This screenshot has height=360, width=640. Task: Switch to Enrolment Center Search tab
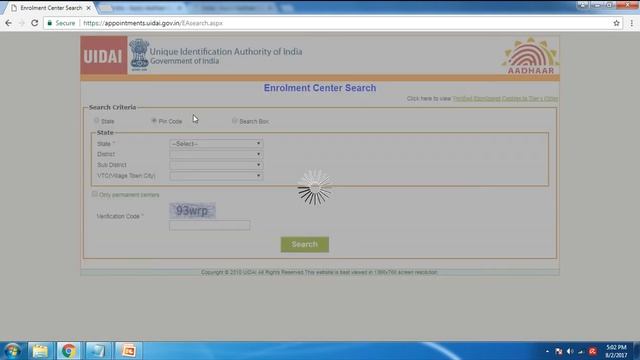point(51,8)
